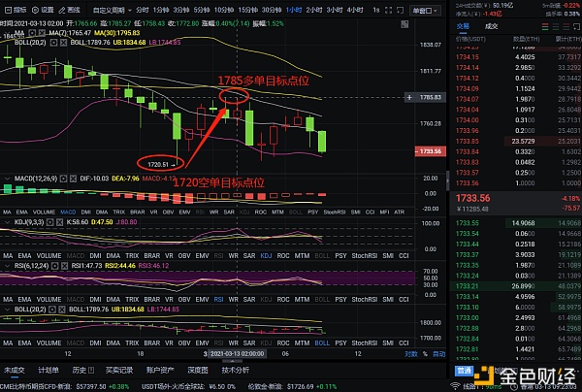Pop out the order book panel
Screen dimensions: 582x392
[577, 27]
